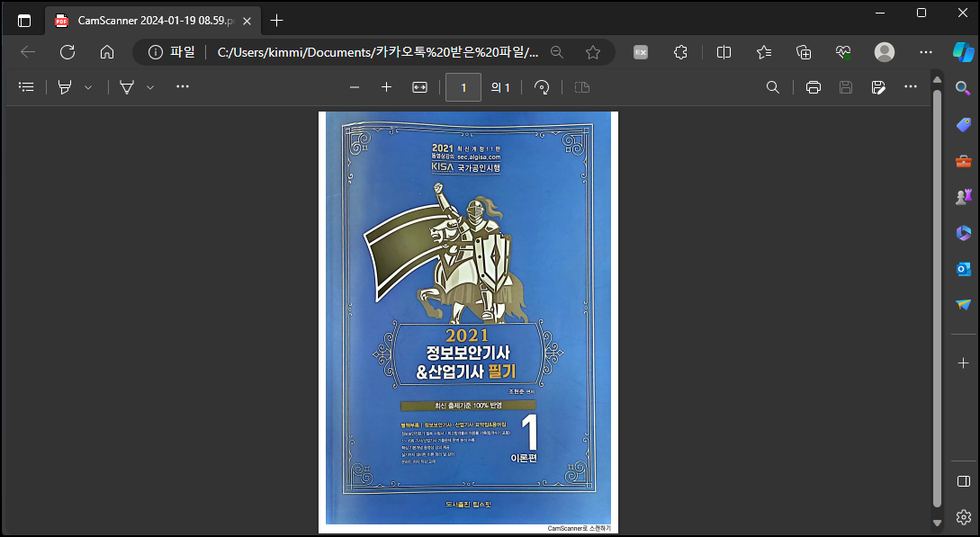Zoom in the PDF document
980x537 pixels.
click(x=386, y=87)
